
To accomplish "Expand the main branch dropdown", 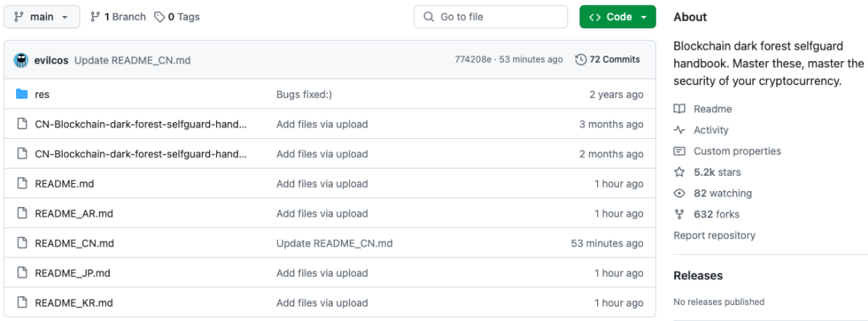I will coord(42,17).
